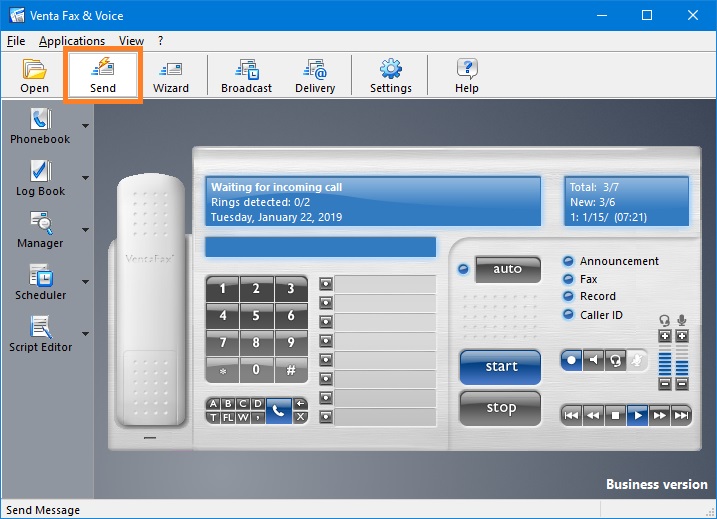Click the start button

tap(501, 367)
